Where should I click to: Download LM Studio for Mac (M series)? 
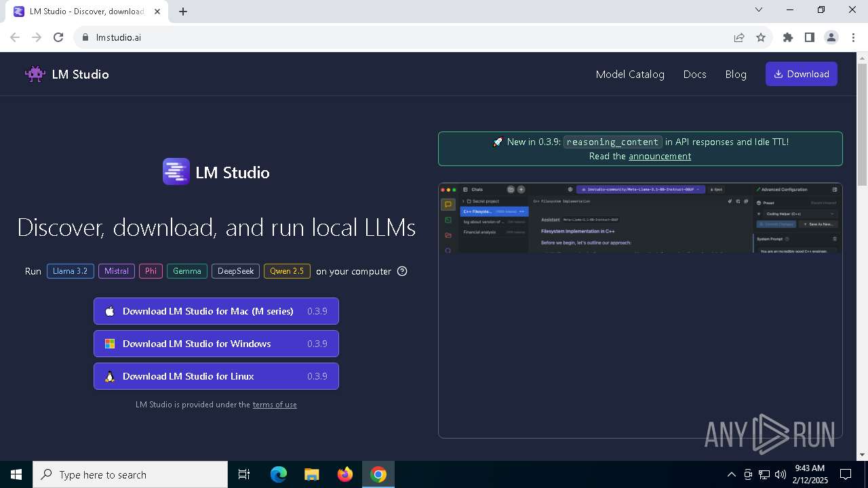pos(216,311)
